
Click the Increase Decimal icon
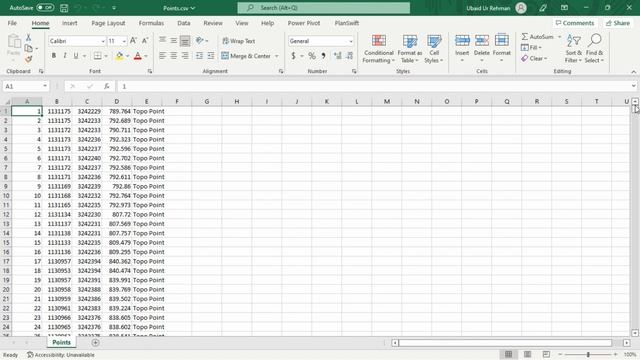337,56
